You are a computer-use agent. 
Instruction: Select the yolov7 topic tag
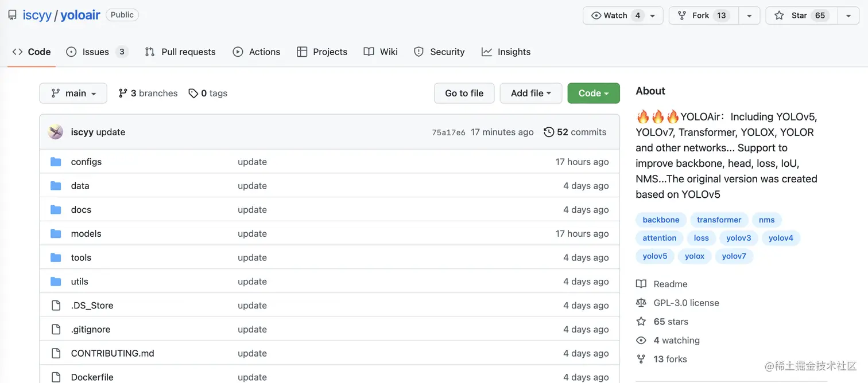tap(734, 256)
